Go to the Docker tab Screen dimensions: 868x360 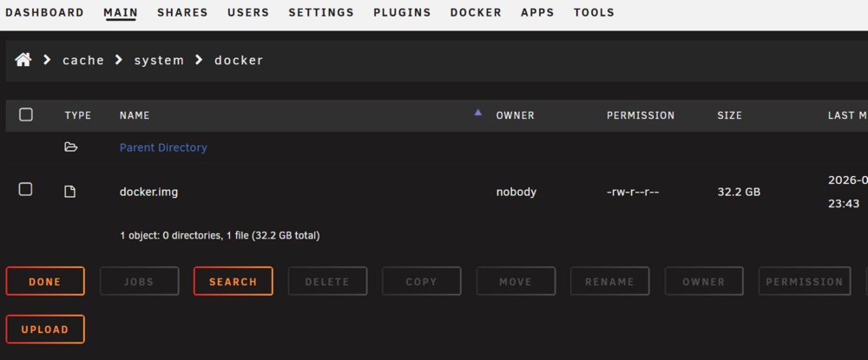(x=476, y=12)
